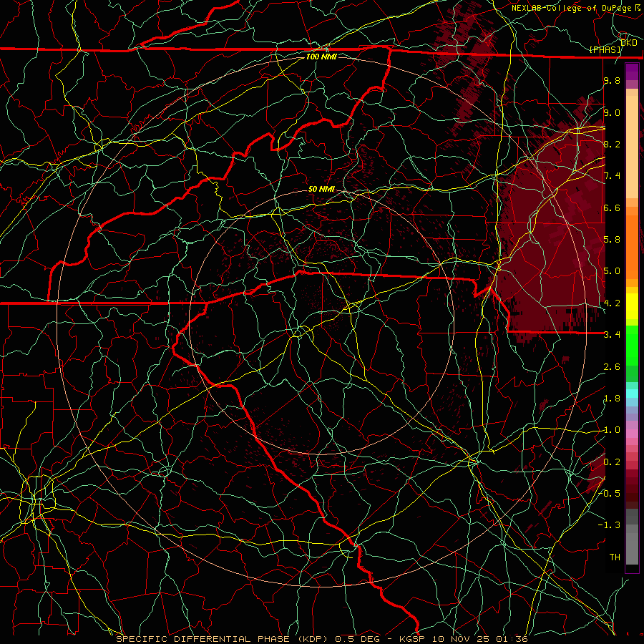Click the 1.0 value on the scale
The width and height of the screenshot is (644, 644).
tap(612, 430)
